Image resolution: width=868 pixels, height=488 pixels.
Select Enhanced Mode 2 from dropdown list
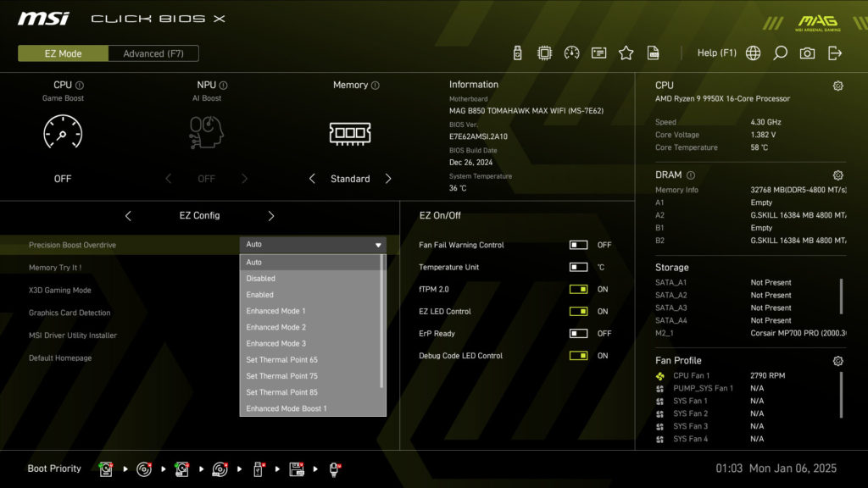[x=276, y=327]
